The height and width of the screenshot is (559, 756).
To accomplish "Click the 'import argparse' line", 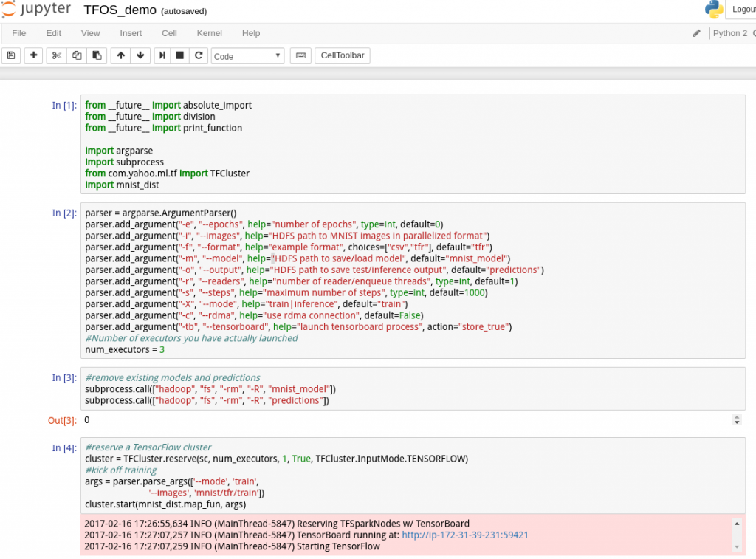I will click(x=119, y=151).
